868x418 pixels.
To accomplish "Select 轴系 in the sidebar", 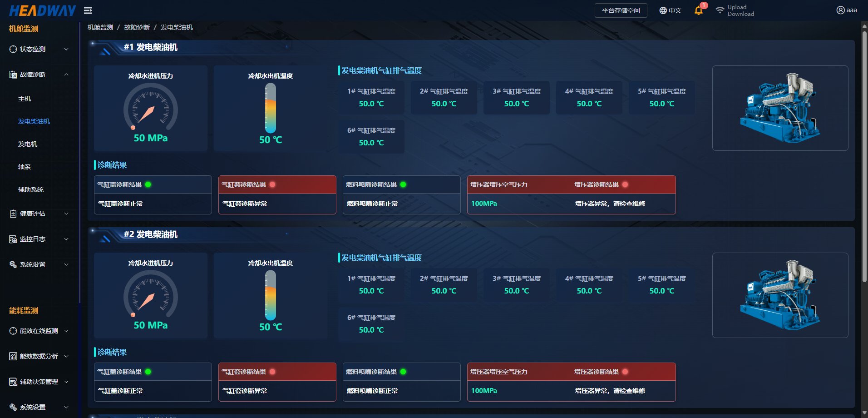I will click(25, 167).
